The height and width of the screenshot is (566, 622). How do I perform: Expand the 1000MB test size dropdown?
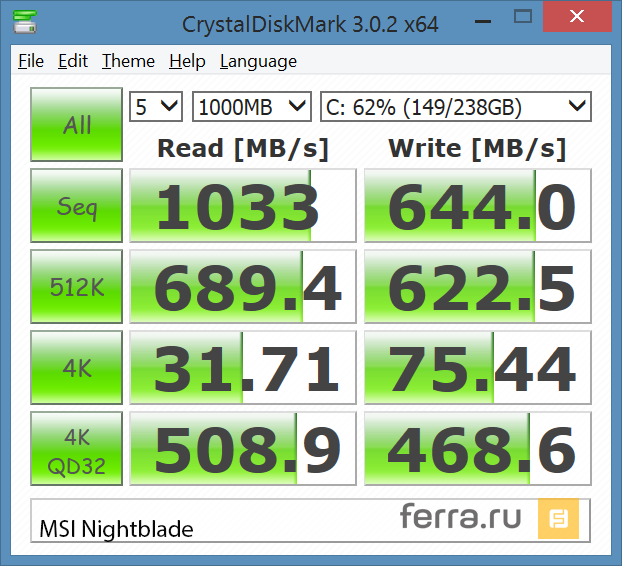251,106
